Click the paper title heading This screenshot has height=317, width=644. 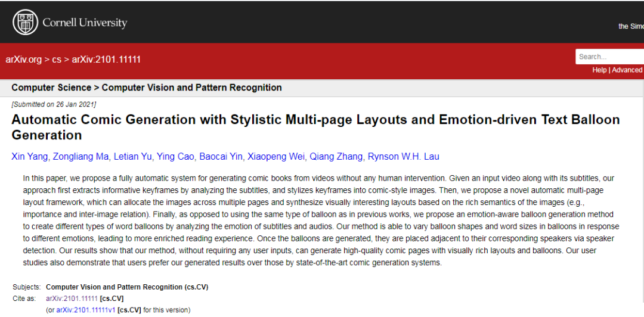[315, 128]
